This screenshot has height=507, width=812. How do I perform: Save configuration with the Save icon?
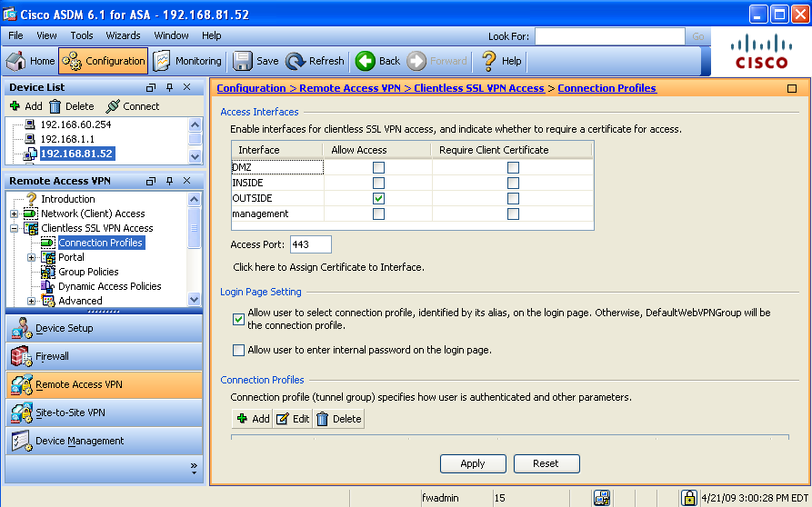pyautogui.click(x=256, y=61)
